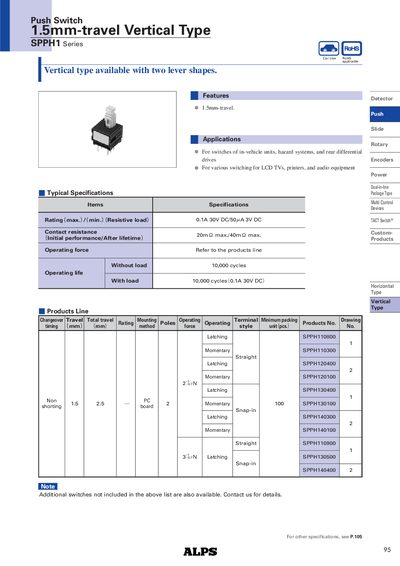Open the Power side tab
This screenshot has height=566, width=400.
click(x=384, y=175)
